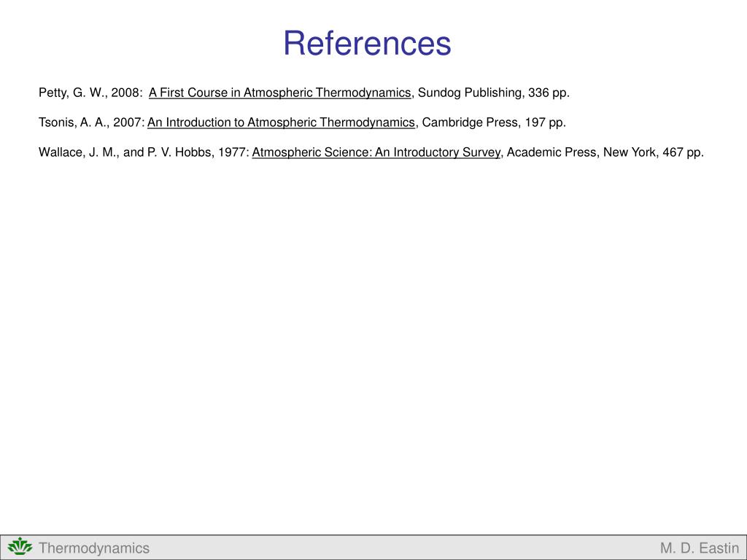The height and width of the screenshot is (560, 747).
Task: Click the 'Thermodynamics' footer label
Action: 94,548
